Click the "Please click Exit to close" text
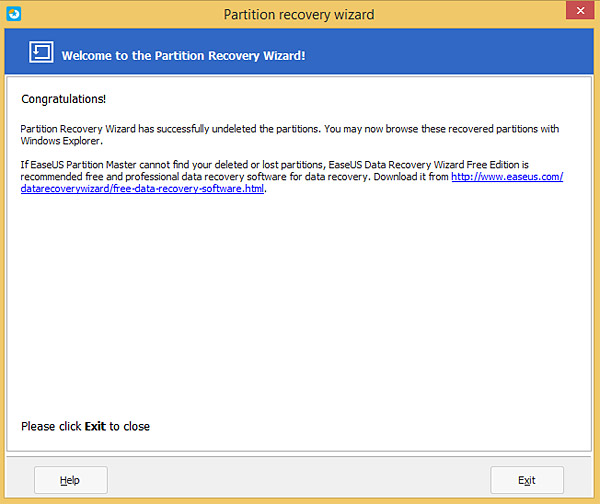 coord(85,426)
